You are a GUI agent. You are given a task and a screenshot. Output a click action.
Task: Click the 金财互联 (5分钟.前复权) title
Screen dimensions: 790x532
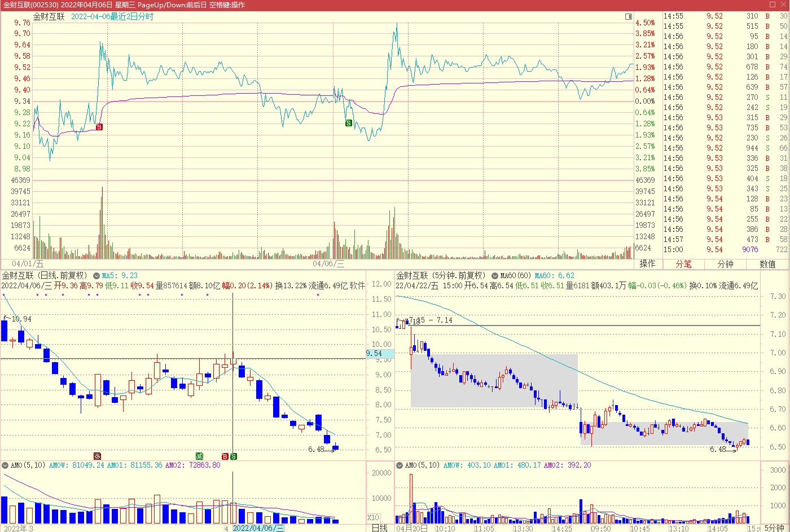click(x=441, y=275)
